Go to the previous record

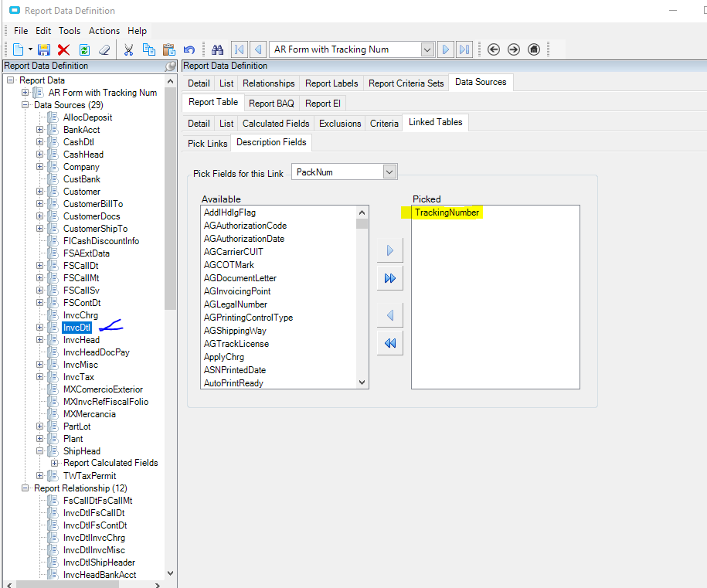(258, 49)
